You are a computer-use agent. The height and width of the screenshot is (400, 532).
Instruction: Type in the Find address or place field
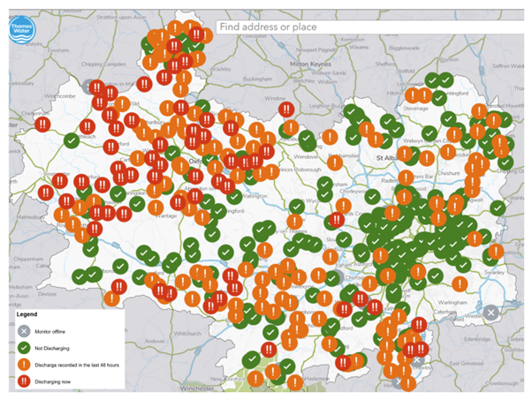point(353,27)
